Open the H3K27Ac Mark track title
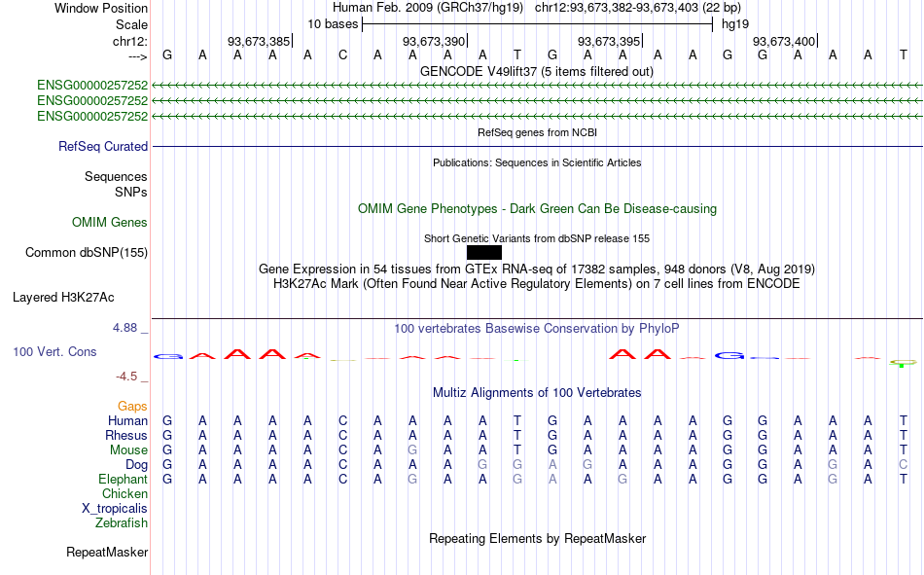 pyautogui.click(x=537, y=284)
